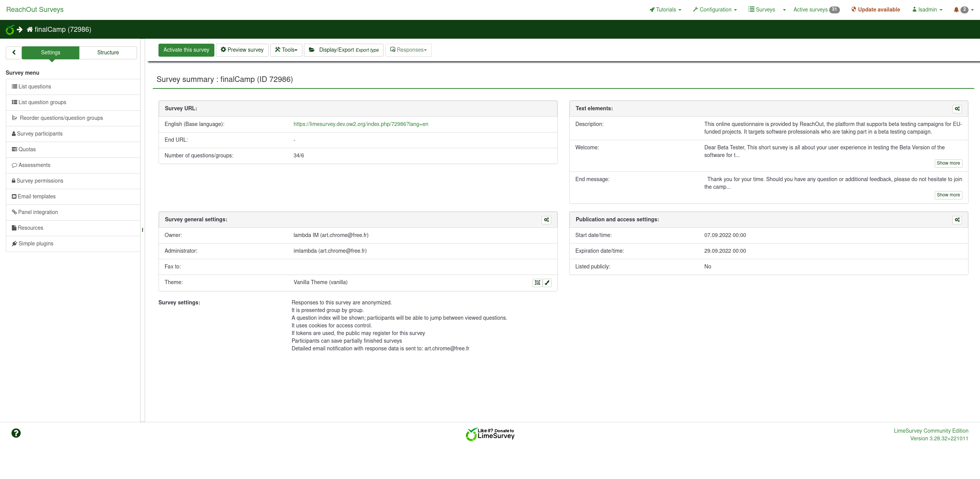Open Survey general settings gear icon
This screenshot has height=479, width=980.
tap(546, 220)
